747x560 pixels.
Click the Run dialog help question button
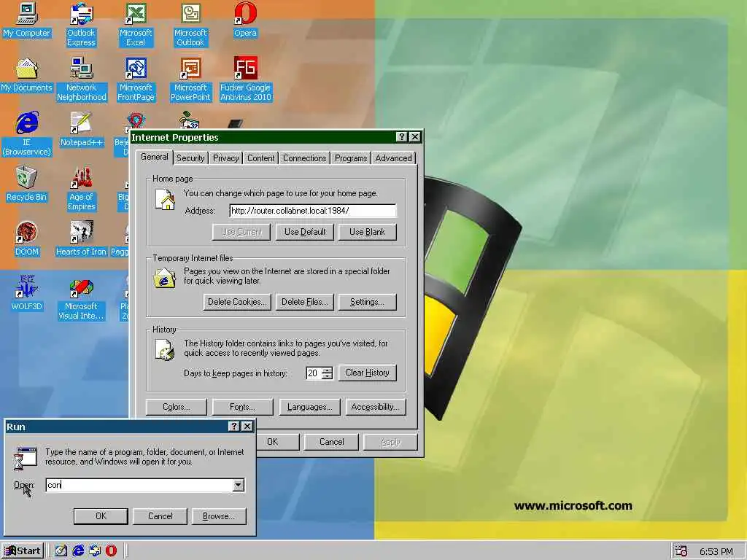[233, 426]
